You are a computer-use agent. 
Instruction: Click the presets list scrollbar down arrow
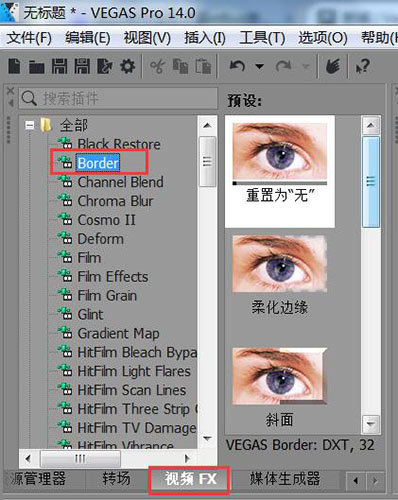point(371,424)
